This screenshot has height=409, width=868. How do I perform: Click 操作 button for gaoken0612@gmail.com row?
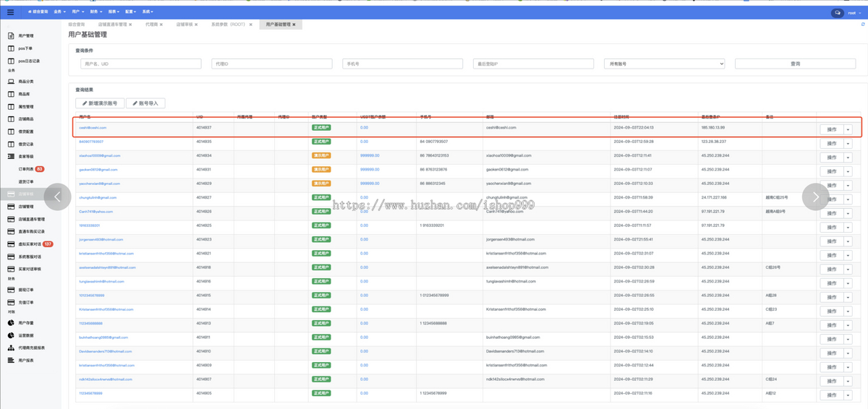pos(832,171)
